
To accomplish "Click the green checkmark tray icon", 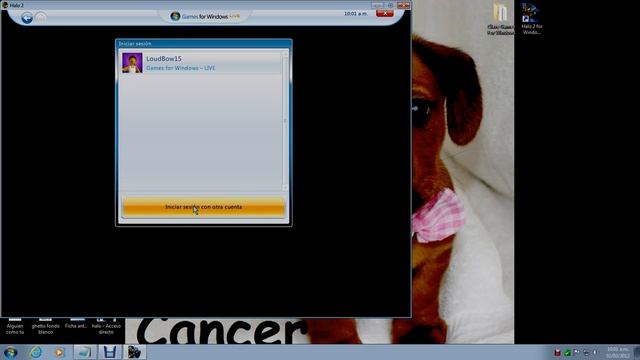I will 567,352.
